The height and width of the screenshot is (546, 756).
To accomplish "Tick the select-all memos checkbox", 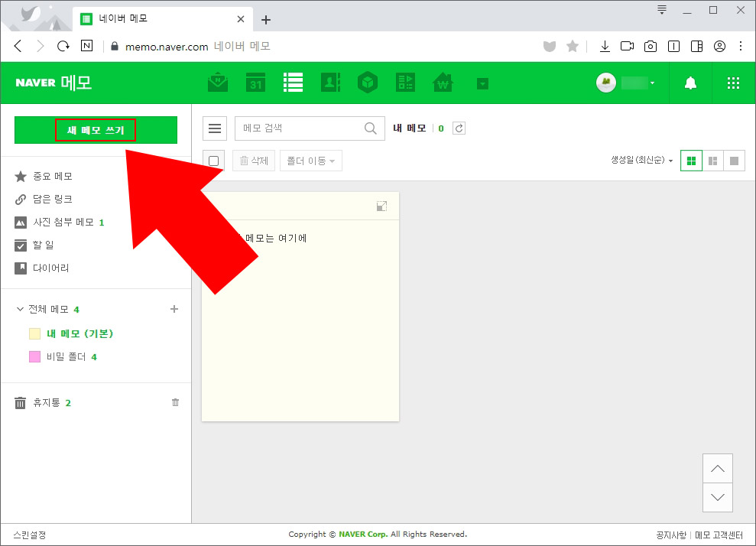I will click(213, 161).
